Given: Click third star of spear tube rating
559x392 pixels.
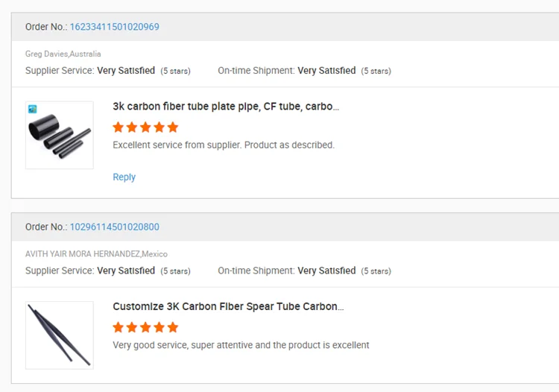Looking at the screenshot, I should 145,327.
